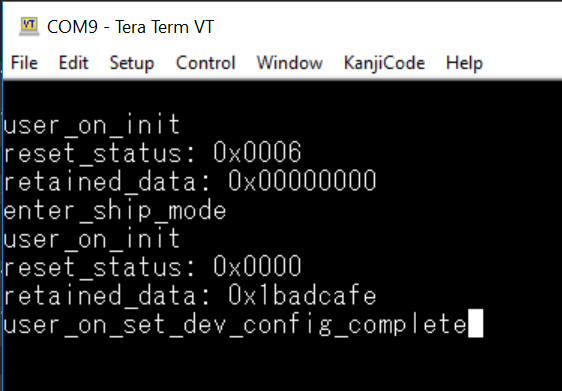
Task: Open the Control menu
Action: (206, 63)
